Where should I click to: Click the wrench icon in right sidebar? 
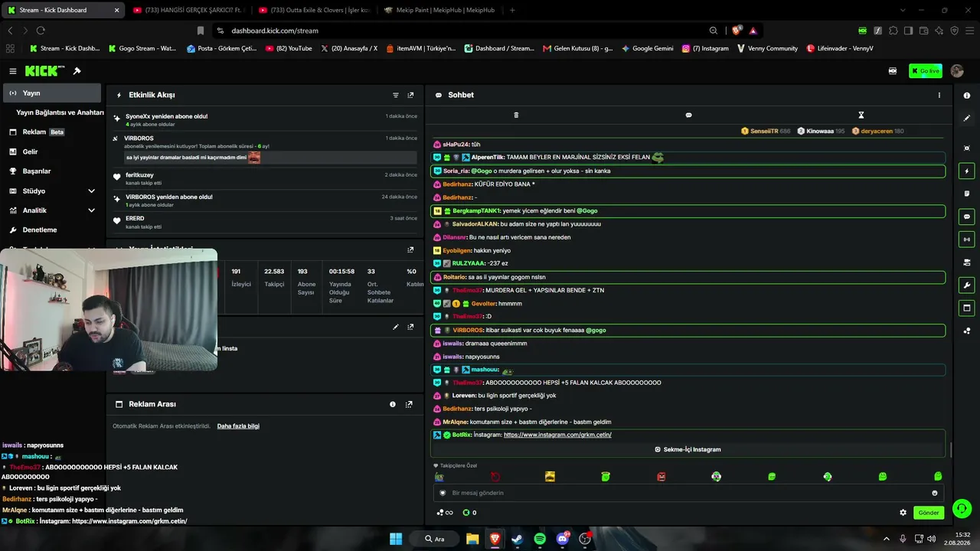[967, 285]
